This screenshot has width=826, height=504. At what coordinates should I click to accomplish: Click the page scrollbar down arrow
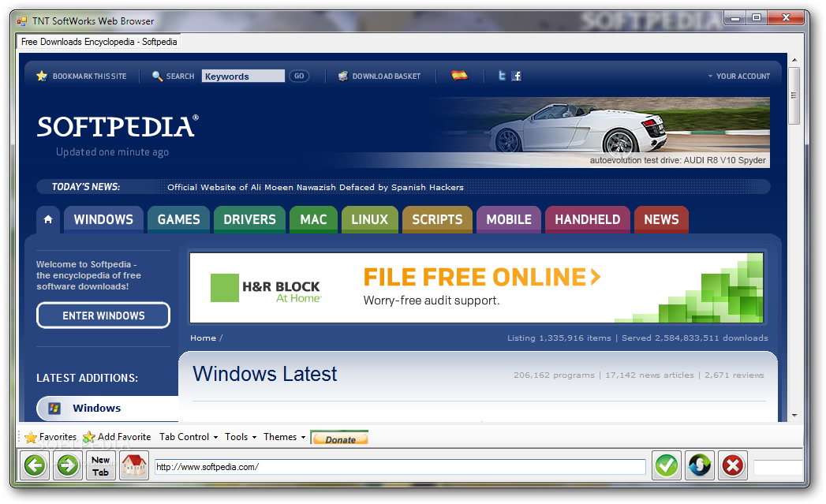tap(794, 416)
